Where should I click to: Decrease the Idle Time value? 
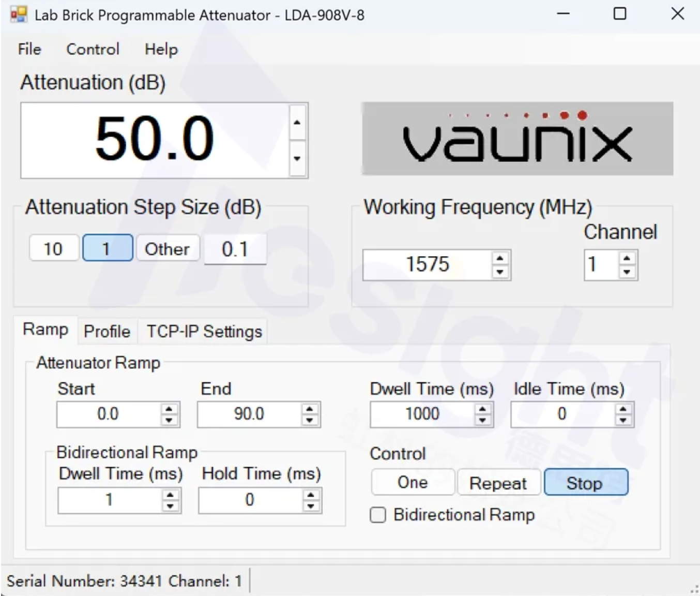(623, 420)
